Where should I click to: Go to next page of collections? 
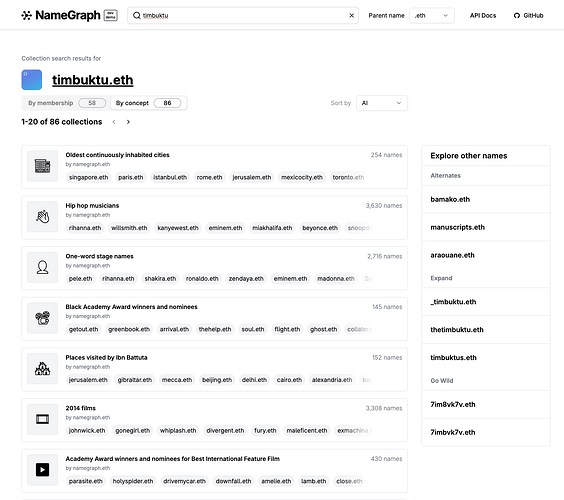pos(128,122)
